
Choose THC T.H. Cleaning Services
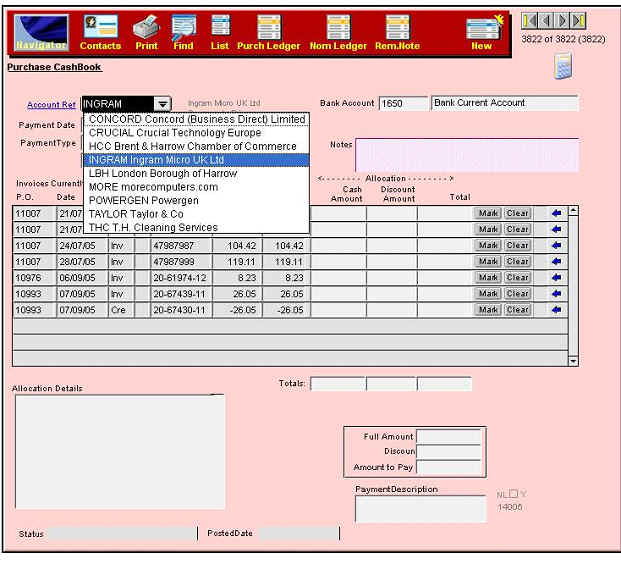tap(197, 227)
